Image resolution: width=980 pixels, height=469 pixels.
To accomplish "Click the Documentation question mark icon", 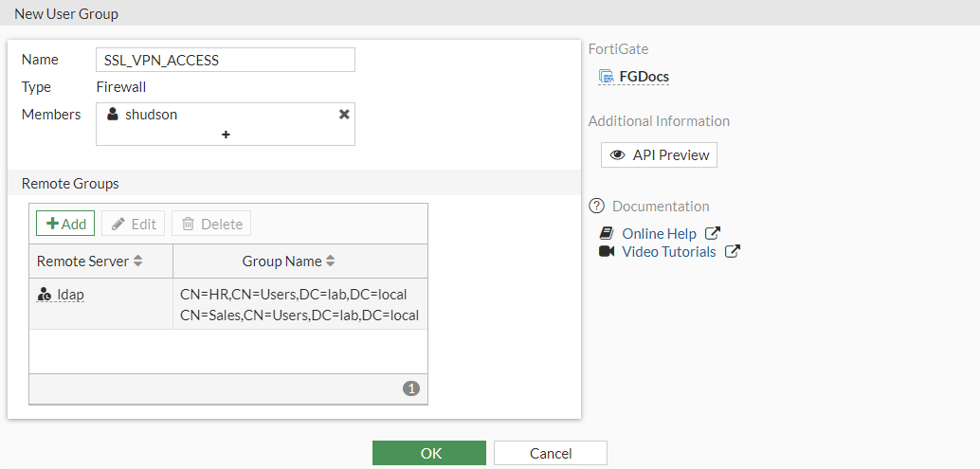I will [x=596, y=206].
